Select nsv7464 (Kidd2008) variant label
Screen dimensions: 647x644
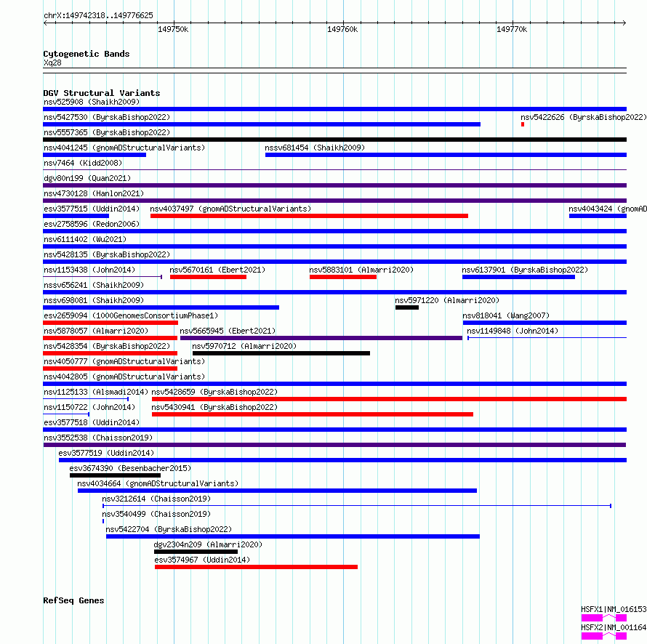point(83,163)
